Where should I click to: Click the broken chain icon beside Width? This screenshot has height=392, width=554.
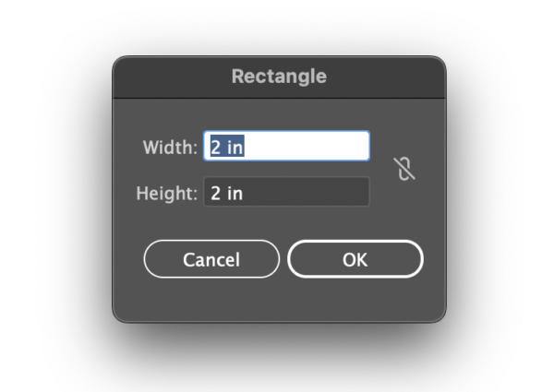pyautogui.click(x=403, y=170)
